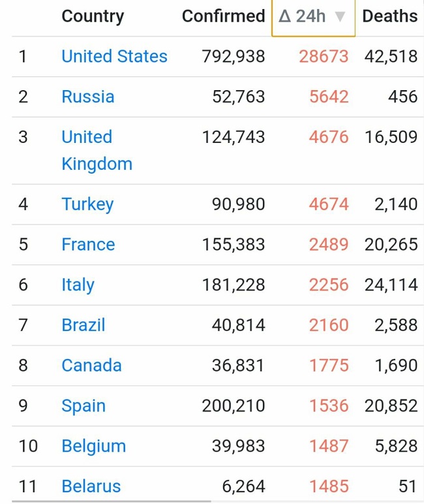Open the United States country link
424x504 pixels.
pyautogui.click(x=114, y=56)
